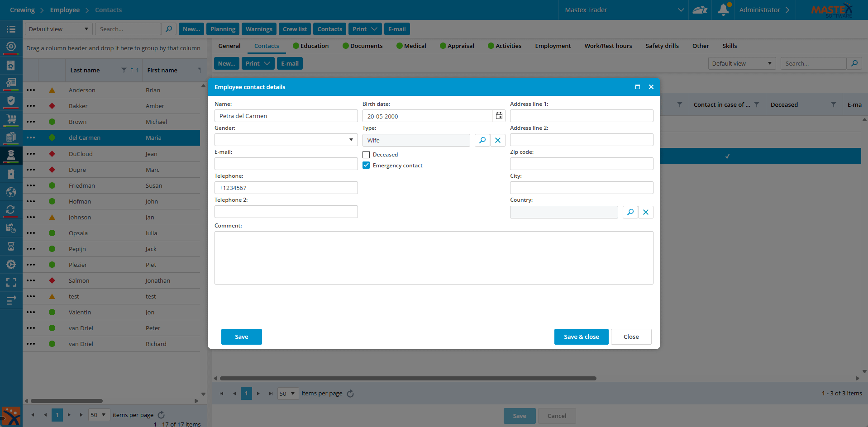Image resolution: width=868 pixels, height=427 pixels.
Task: Clear the Type field with X icon
Action: pyautogui.click(x=498, y=140)
